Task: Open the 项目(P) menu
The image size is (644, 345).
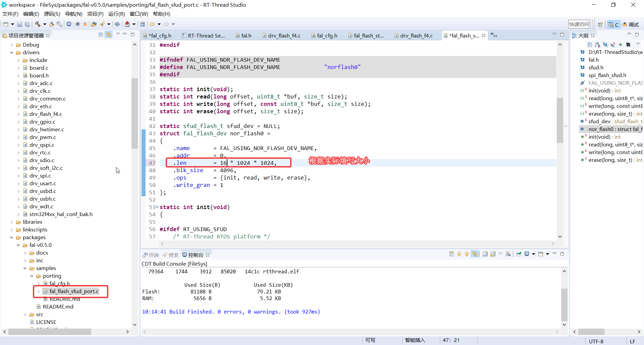Action: coord(95,14)
